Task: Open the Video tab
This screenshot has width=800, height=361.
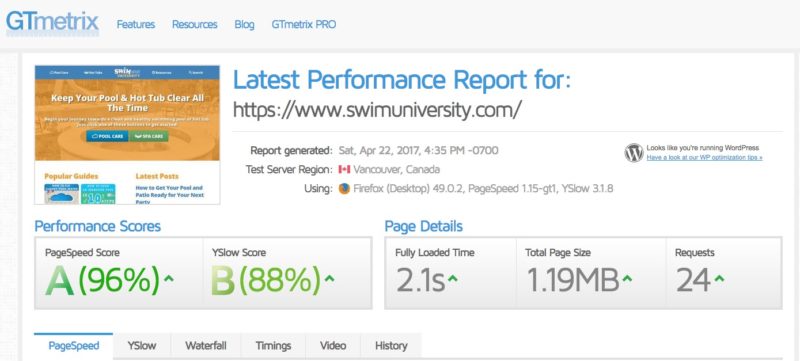Action: tap(333, 346)
